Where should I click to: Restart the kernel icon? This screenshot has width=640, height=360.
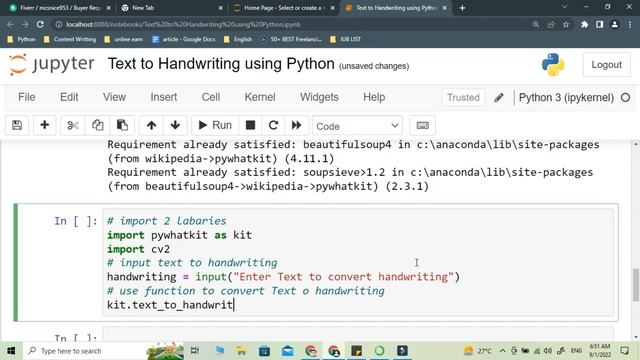click(x=273, y=125)
